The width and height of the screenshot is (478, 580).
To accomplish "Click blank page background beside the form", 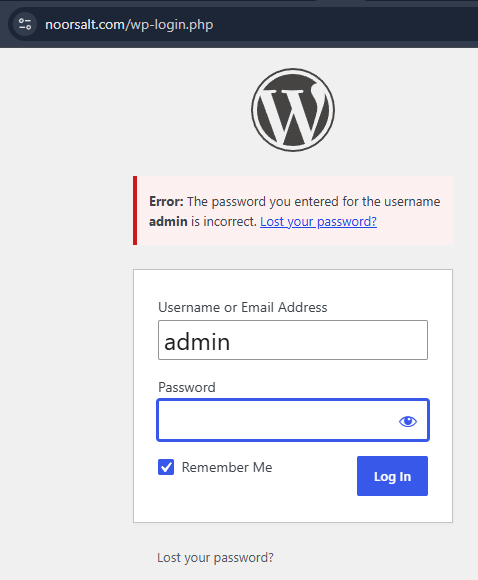I will click(63, 333).
